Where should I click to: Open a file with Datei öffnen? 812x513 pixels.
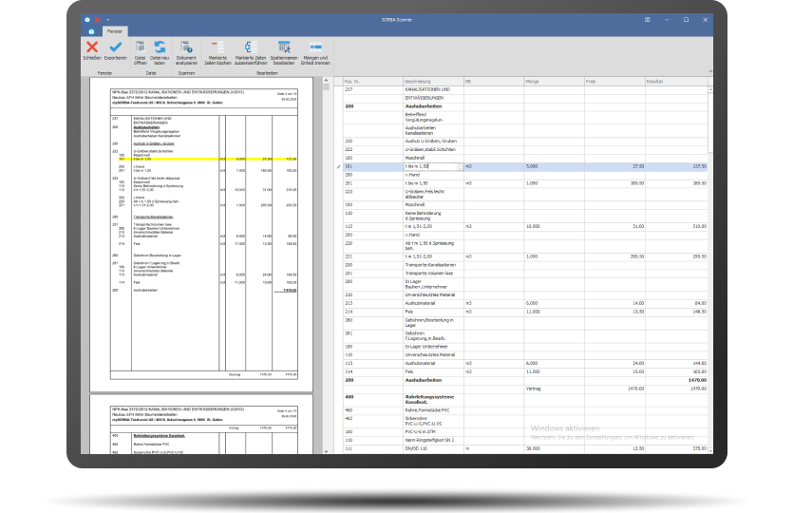coord(140,47)
